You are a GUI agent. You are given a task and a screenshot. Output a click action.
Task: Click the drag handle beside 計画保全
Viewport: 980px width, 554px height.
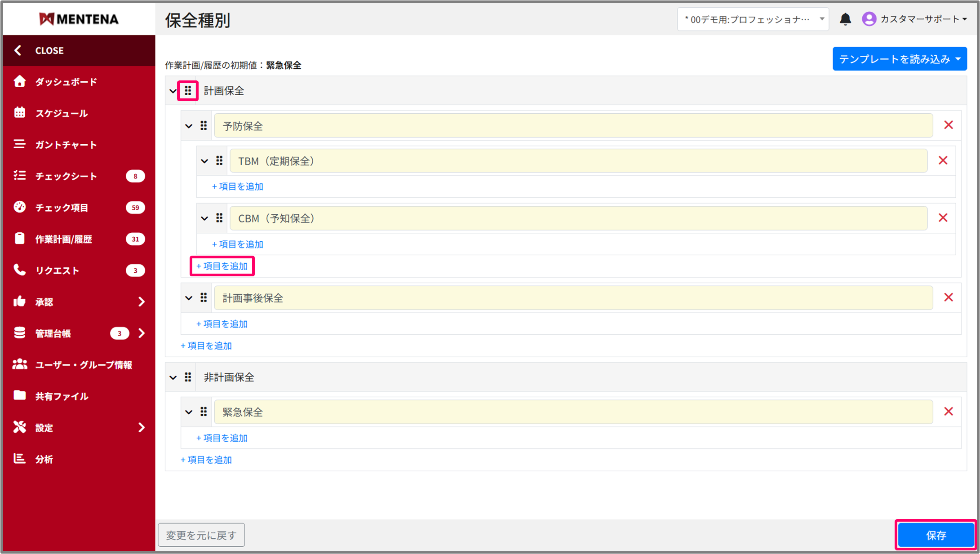coord(188,91)
